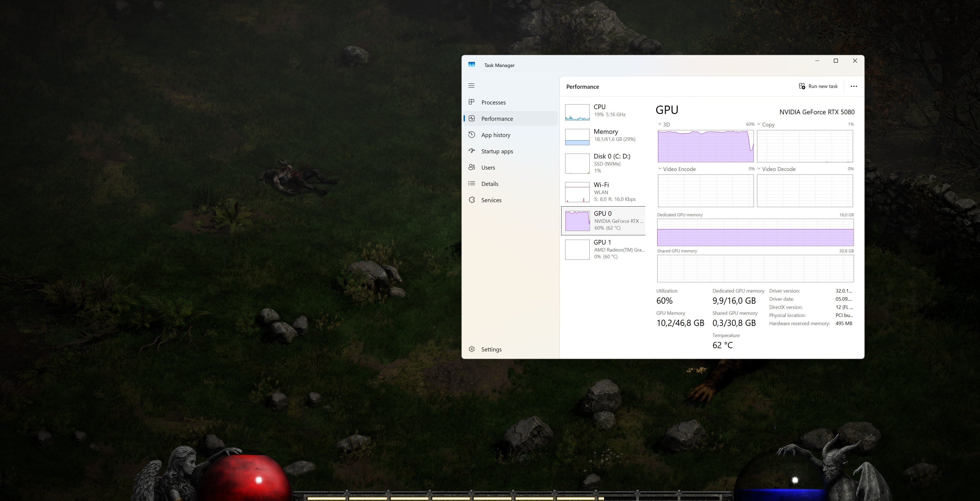Go to the Details page
Image resolution: width=980 pixels, height=501 pixels.
point(490,184)
